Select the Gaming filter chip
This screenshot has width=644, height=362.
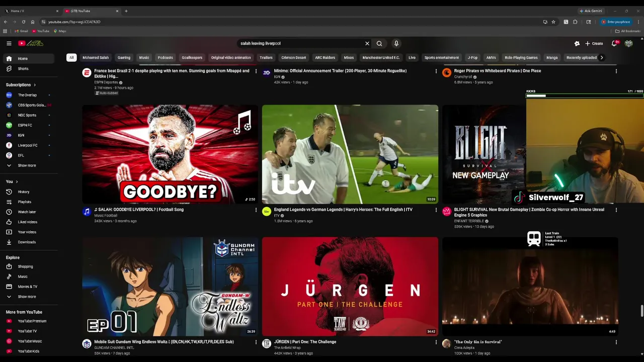coord(124,57)
